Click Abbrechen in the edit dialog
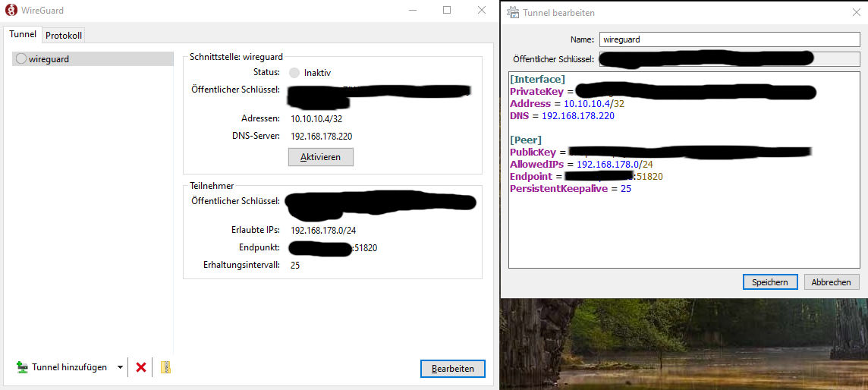This screenshot has width=868, height=390. pos(832,282)
